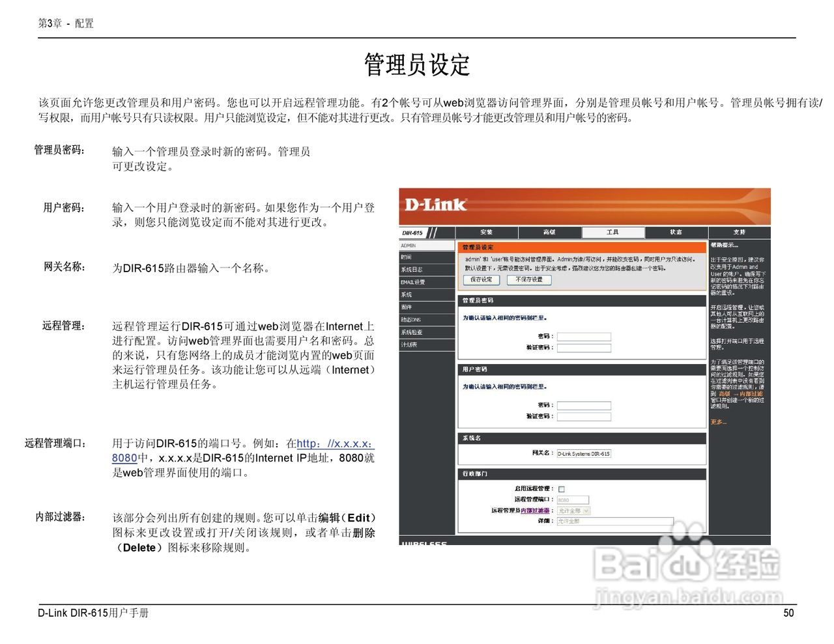Open the 内部过滤器 link in the form
Screen dimensions: 834x644
coord(534,511)
